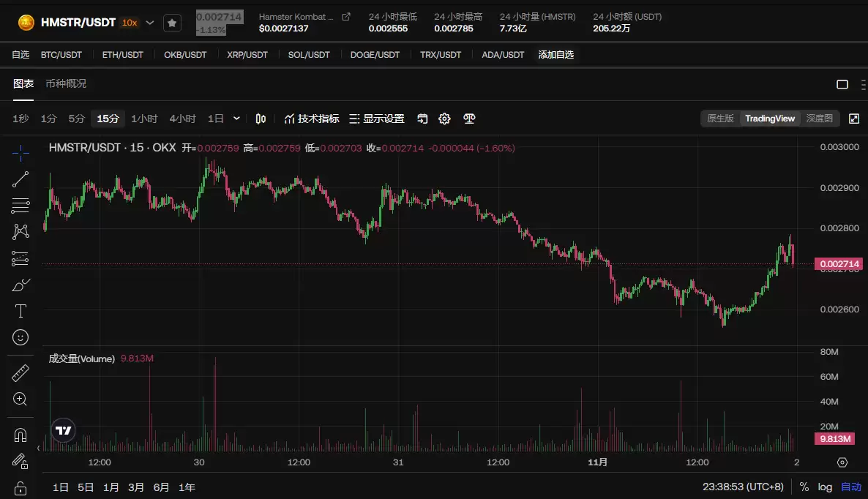The image size is (868, 499).
Task: Choose the brush drawing tool
Action: tap(20, 285)
